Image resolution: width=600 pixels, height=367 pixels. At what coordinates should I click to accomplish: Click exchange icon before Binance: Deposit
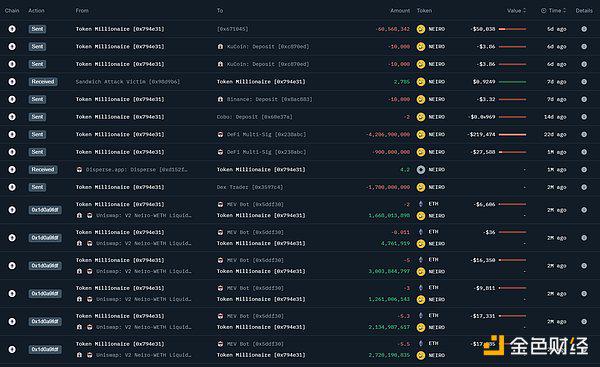220,99
